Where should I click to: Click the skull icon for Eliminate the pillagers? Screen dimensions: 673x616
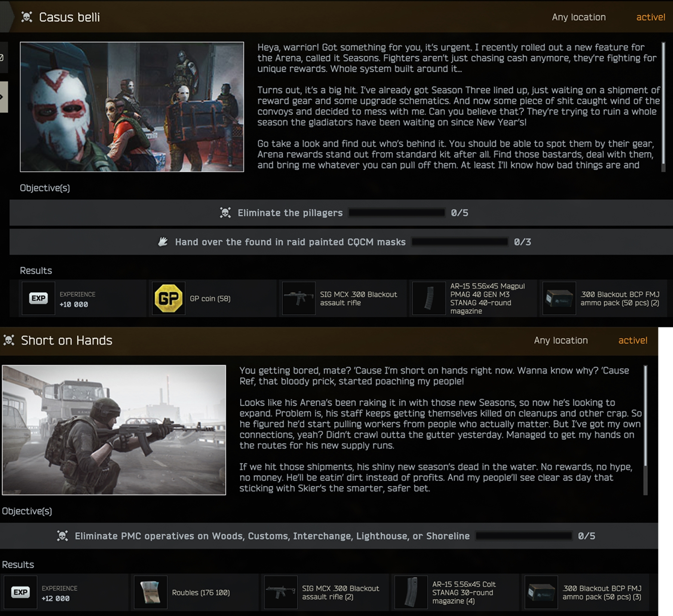[225, 213]
